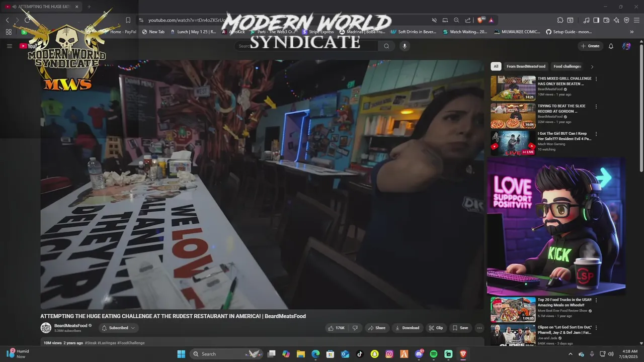Show more bookmarks with the double chevron
The image size is (644, 362).
632,32
